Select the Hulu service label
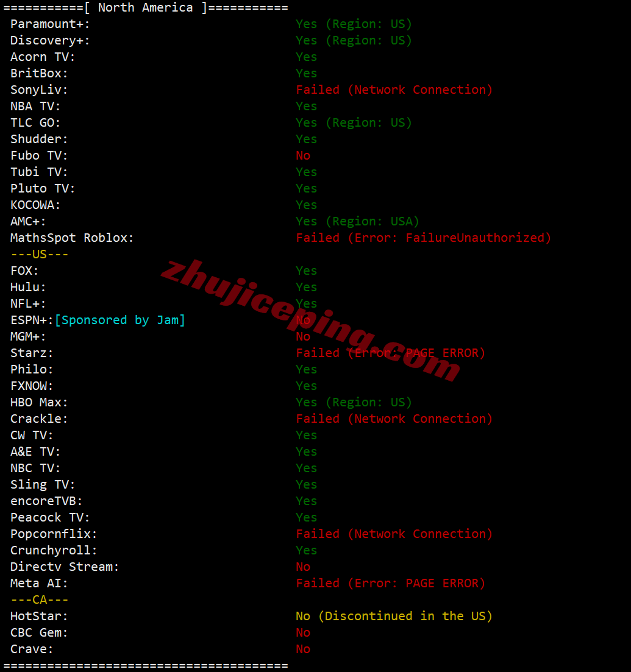 point(28,287)
